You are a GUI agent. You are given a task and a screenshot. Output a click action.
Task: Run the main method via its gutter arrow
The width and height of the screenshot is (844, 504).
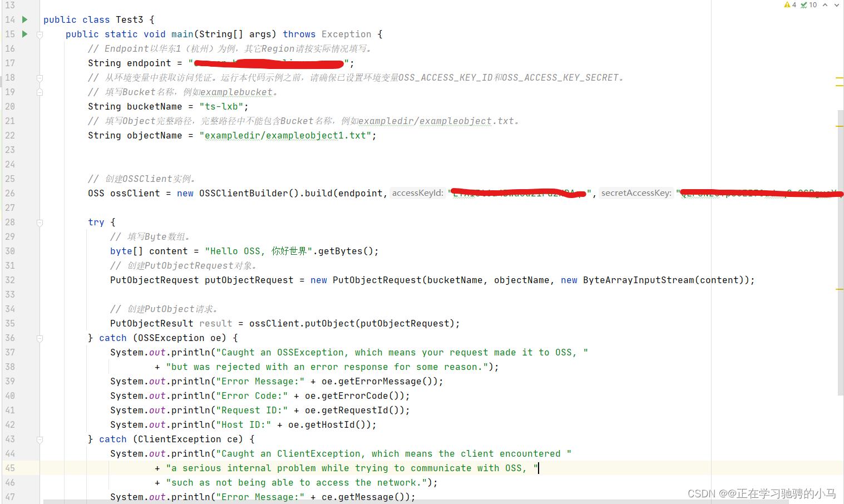point(24,34)
